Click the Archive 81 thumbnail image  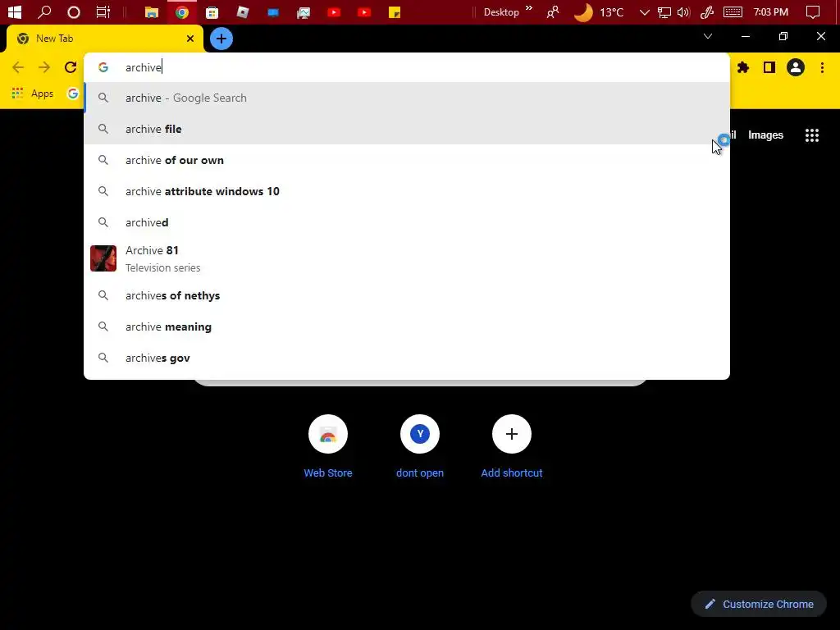103,258
